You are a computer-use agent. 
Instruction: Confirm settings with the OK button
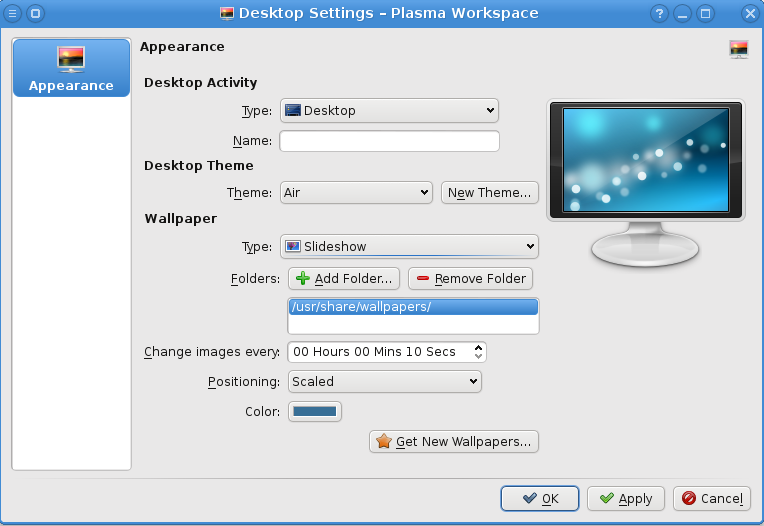(540, 498)
